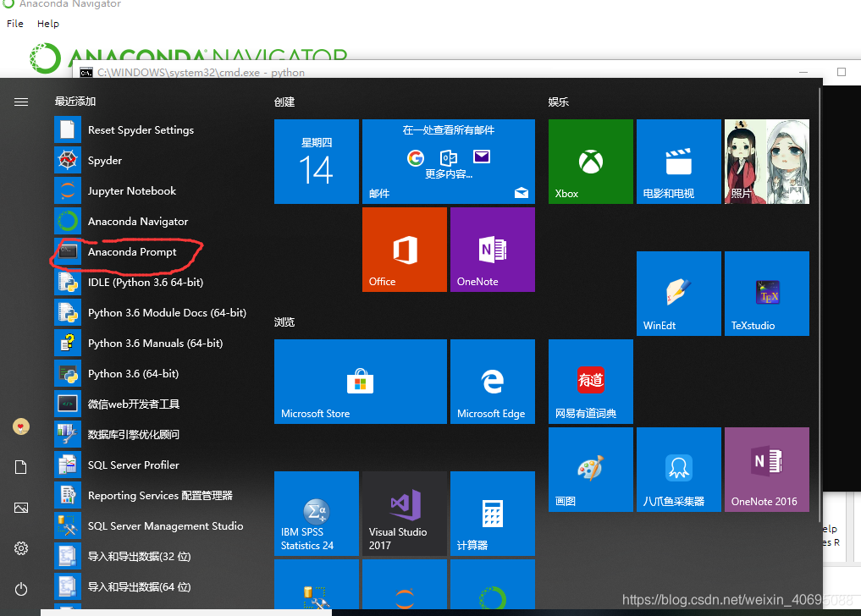This screenshot has width=861, height=616.
Task: Expand the Start menu hamburger button
Action: coord(21,102)
